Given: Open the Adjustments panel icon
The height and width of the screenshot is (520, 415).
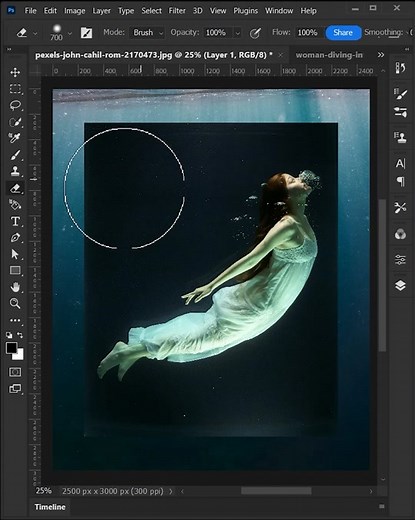Looking at the screenshot, I should point(400,259).
